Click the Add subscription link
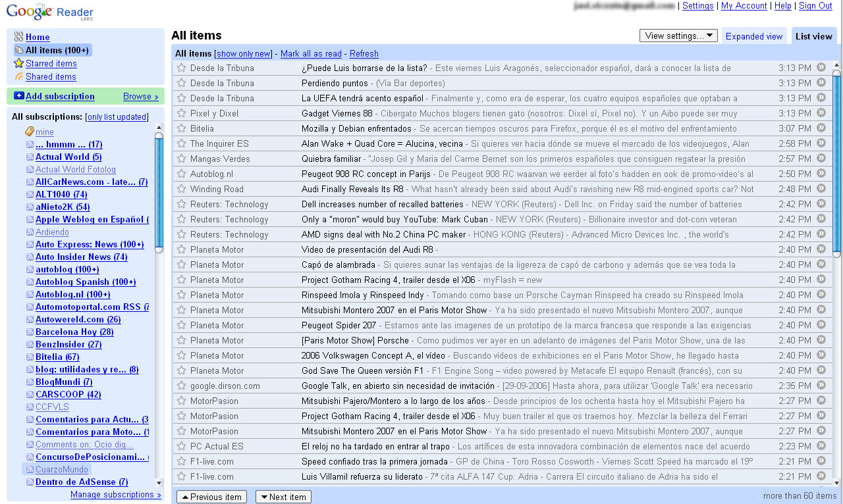843x504 pixels. [60, 96]
